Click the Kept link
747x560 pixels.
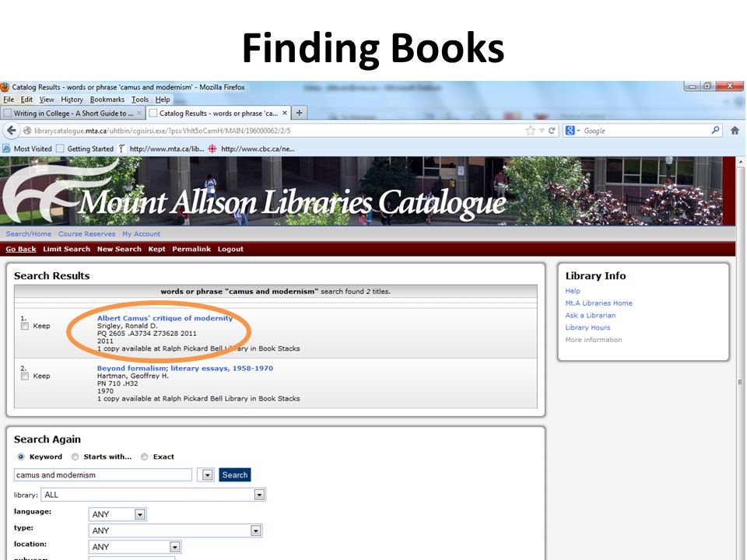point(156,249)
